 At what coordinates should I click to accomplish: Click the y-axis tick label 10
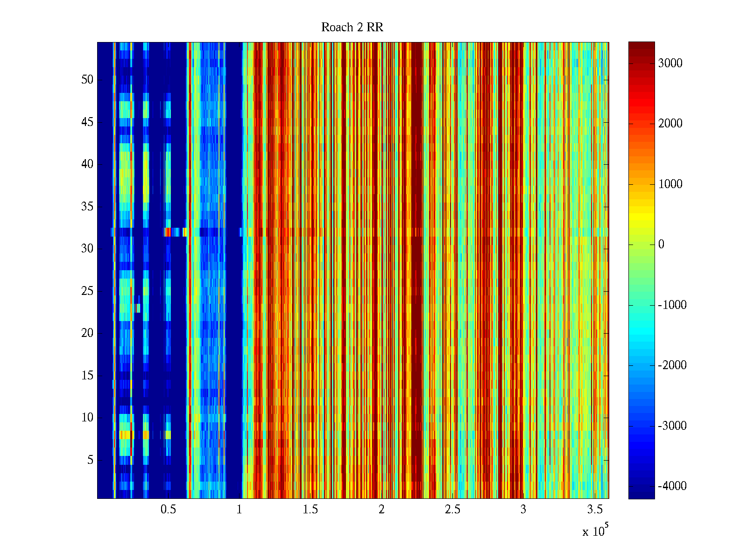87,418
